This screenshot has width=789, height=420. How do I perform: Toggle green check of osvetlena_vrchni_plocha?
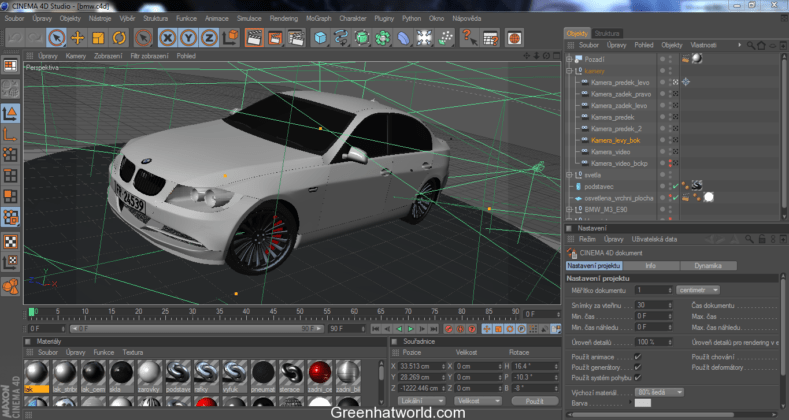(x=675, y=198)
